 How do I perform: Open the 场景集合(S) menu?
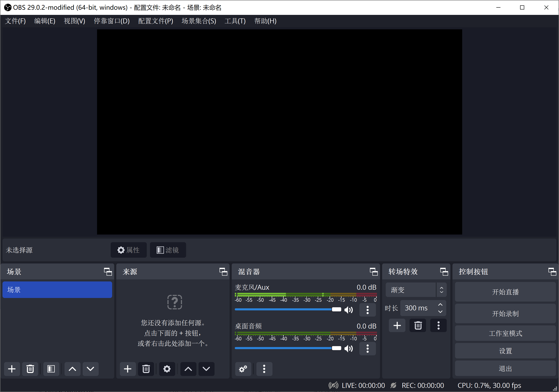199,21
